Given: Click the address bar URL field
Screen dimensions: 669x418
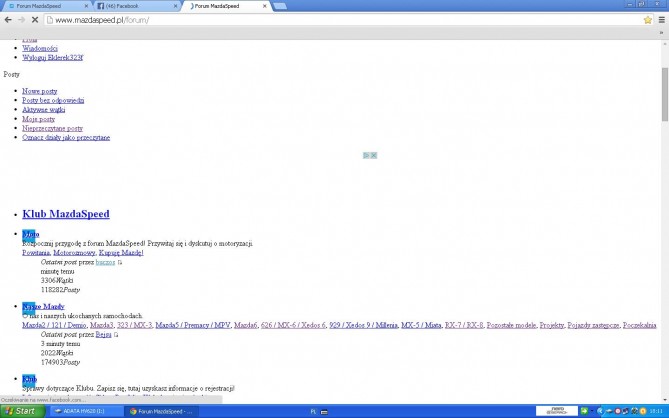Looking at the screenshot, I should click(343, 20).
